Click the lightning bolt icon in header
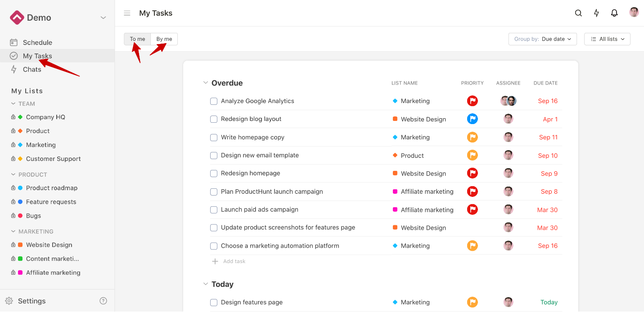The width and height of the screenshot is (644, 312). pyautogui.click(x=596, y=13)
